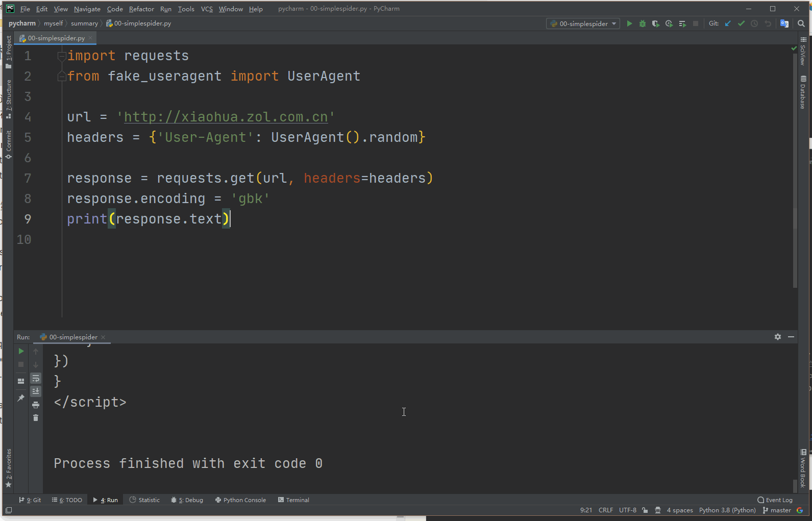Switch to the Terminal tool window
The width and height of the screenshot is (812, 521).
pyautogui.click(x=293, y=500)
